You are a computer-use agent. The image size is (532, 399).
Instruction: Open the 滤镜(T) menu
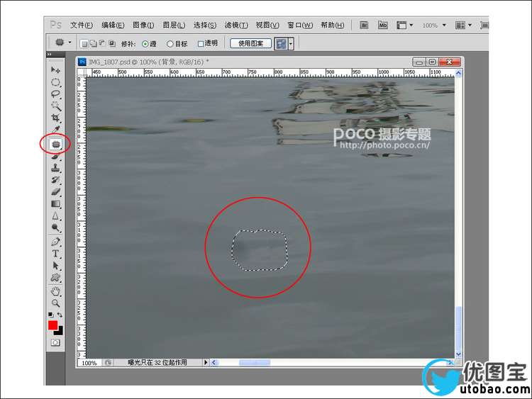point(236,25)
